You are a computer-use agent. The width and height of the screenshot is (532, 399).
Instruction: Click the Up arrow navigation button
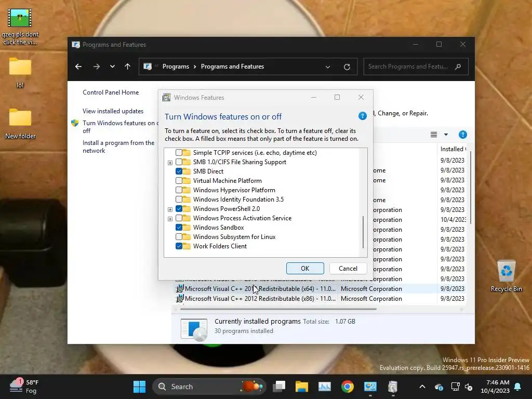(x=128, y=66)
